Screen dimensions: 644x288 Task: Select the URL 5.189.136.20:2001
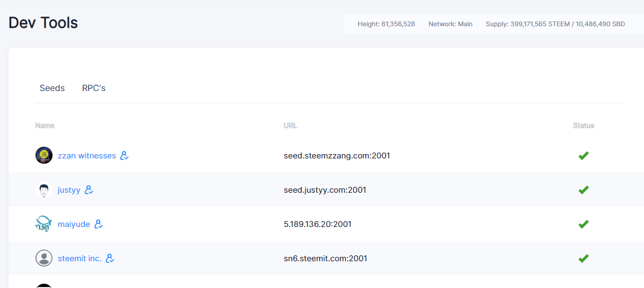[317, 224]
